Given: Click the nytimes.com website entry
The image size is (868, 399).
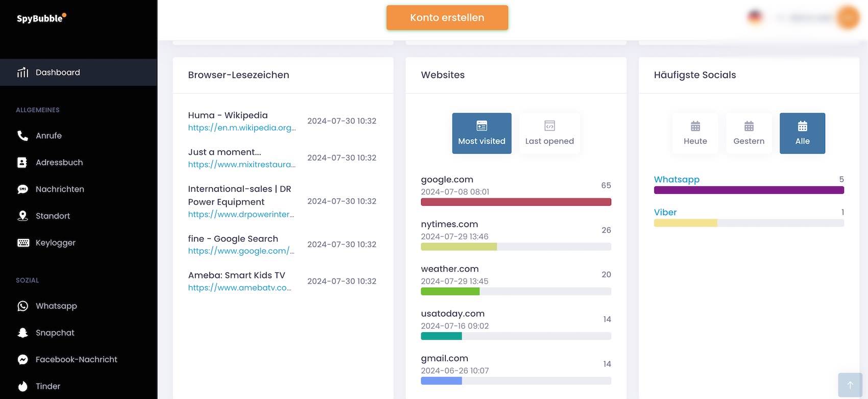Looking at the screenshot, I should coord(449,224).
